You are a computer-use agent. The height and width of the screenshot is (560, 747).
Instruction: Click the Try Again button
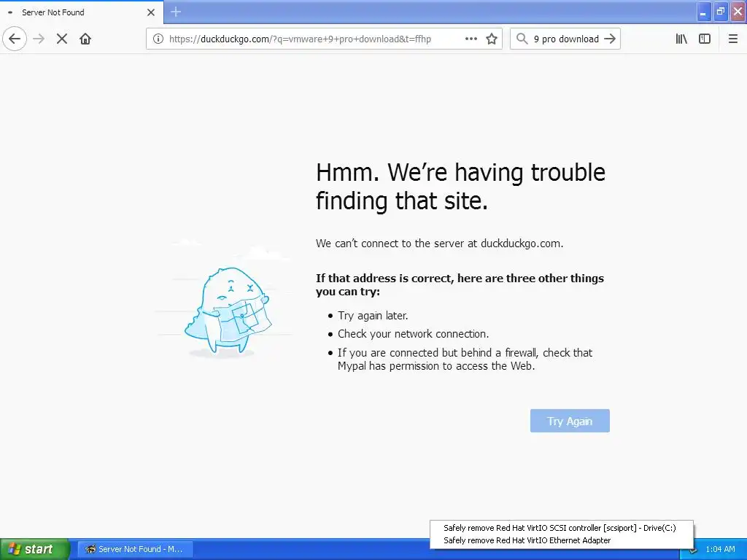click(x=570, y=421)
